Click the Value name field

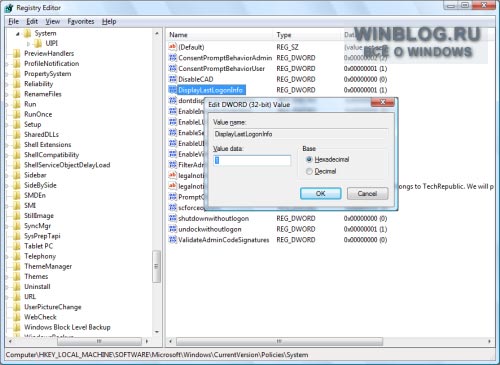click(301, 134)
